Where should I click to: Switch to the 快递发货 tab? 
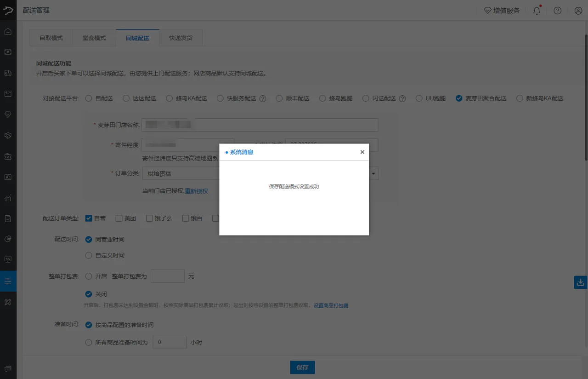(x=181, y=38)
